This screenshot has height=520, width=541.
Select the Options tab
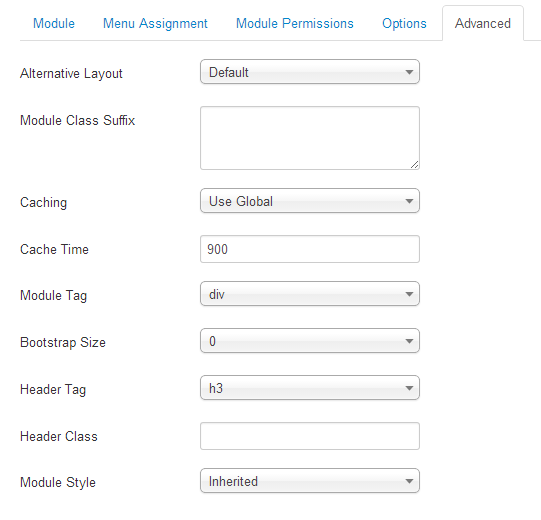coord(404,23)
